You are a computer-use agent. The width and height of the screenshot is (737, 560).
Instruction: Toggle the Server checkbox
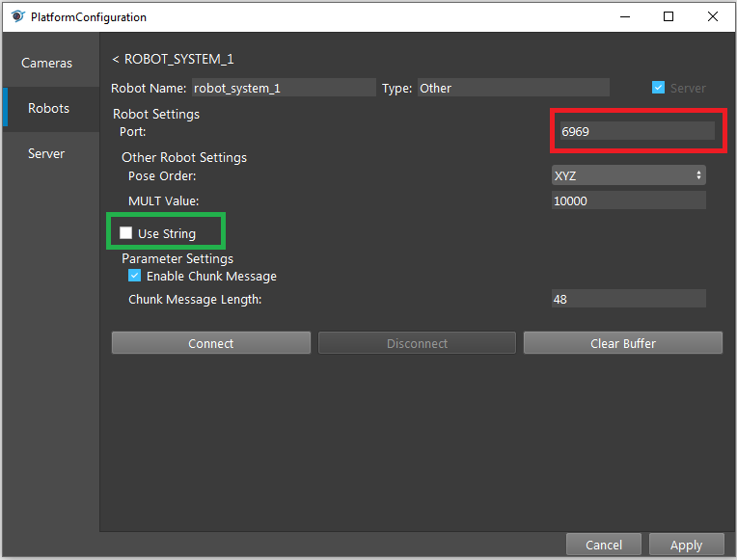pyautogui.click(x=658, y=88)
